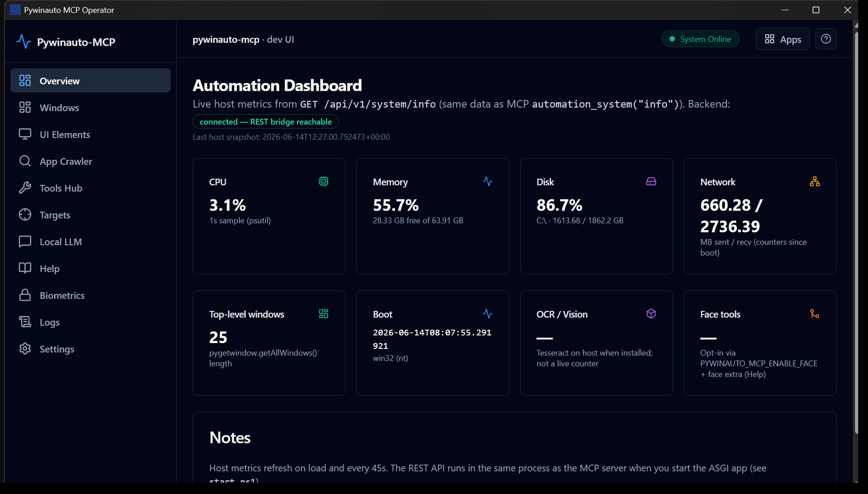Click the app icon in the title bar
Viewport: 868px width, 494px height.
[15, 10]
